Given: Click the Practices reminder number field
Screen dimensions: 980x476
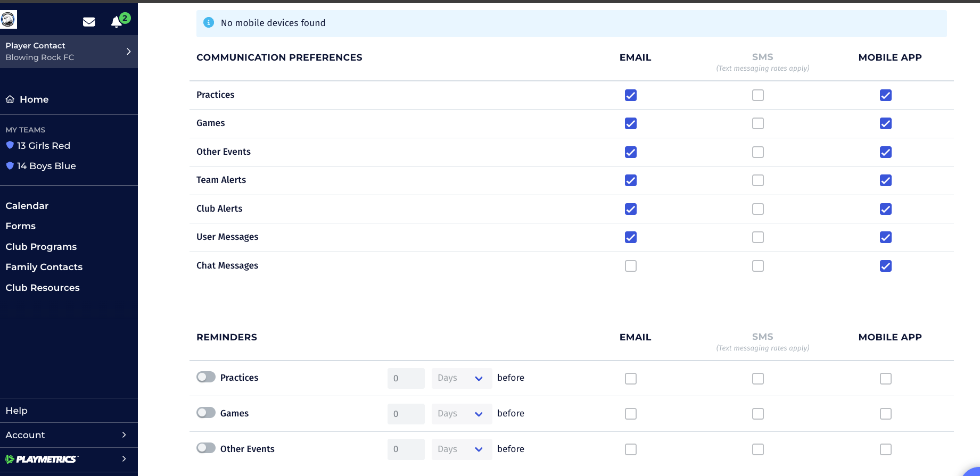Looking at the screenshot, I should point(406,378).
